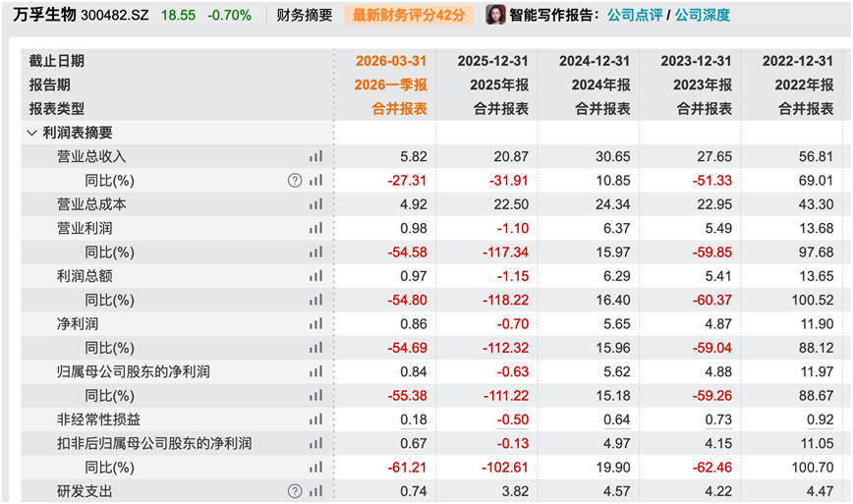Open the 公司点评 report link
This screenshot has height=504, width=853.
coord(634,15)
